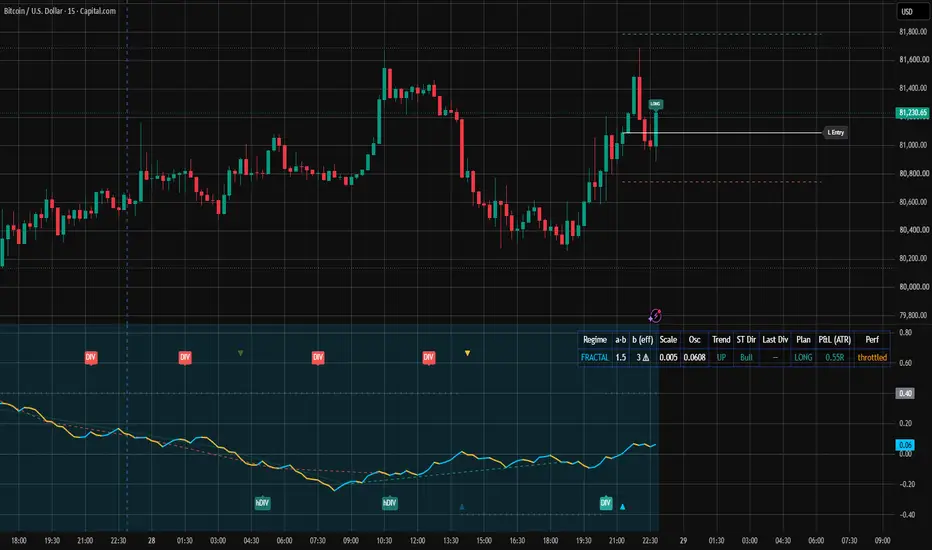Click the 80,800.00 price scale label
The image size is (932, 550).
[913, 174]
